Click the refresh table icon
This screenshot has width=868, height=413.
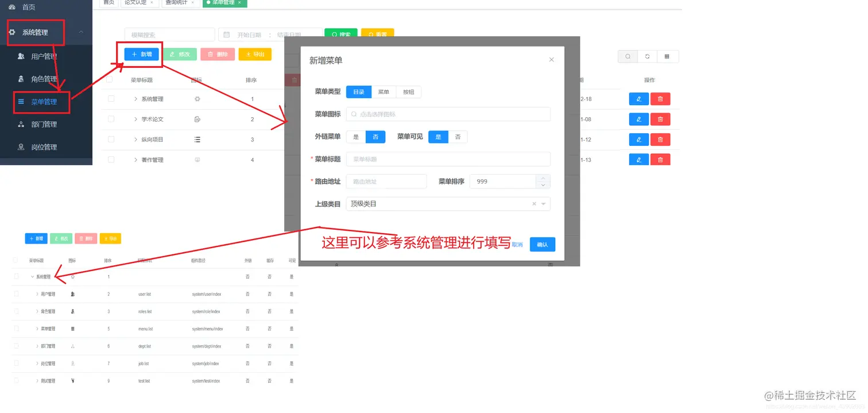[648, 57]
